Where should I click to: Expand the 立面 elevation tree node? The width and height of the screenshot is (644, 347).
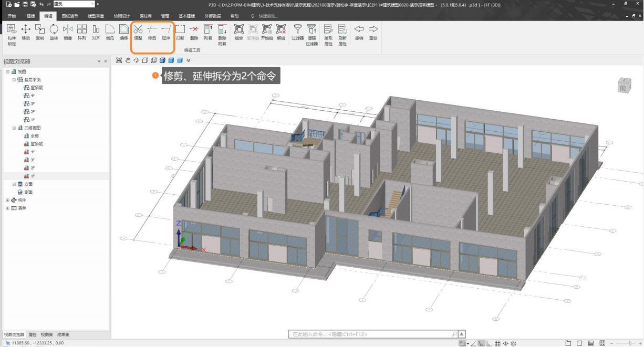[x=14, y=184]
